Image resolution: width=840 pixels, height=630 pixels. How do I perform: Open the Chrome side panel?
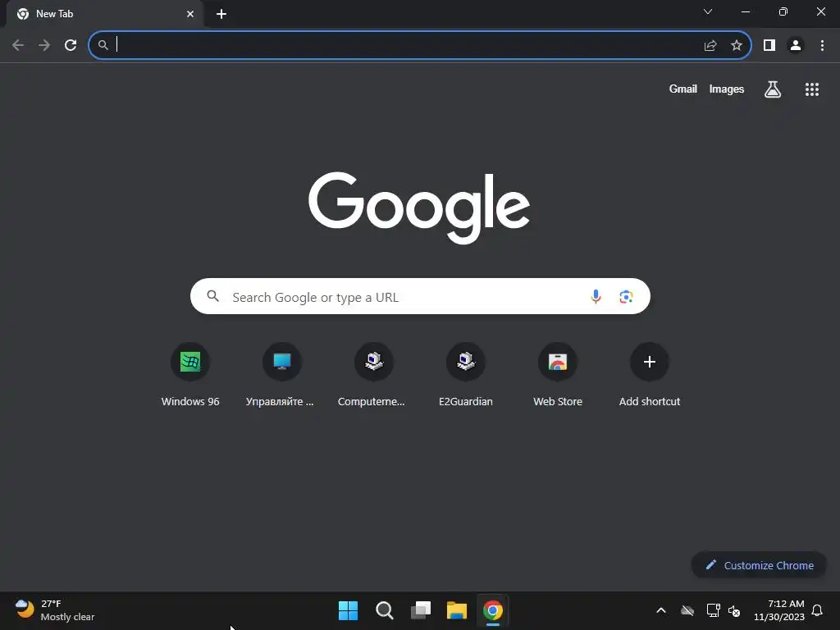point(769,46)
